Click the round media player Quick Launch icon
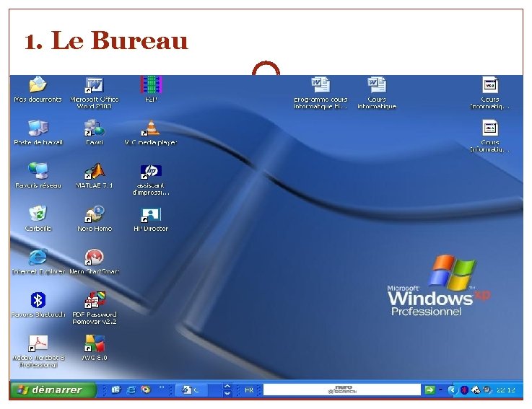This screenshot has height=409, width=532. click(x=146, y=390)
